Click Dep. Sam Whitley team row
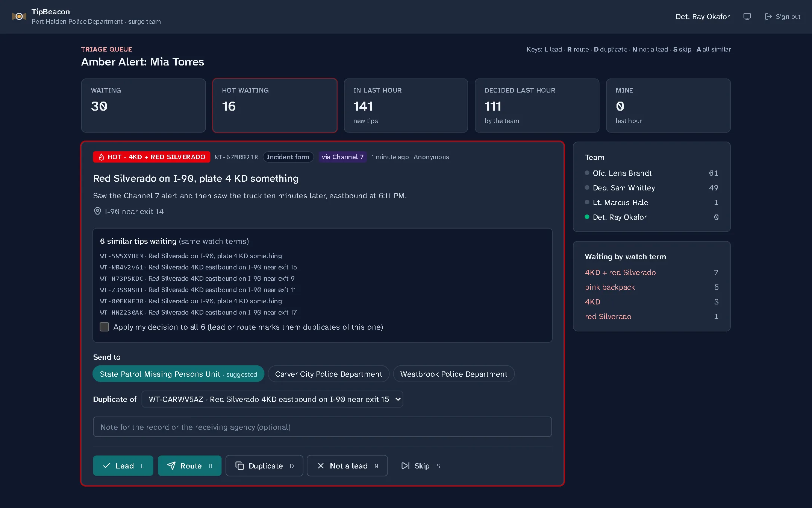The width and height of the screenshot is (812, 508). [x=652, y=188]
